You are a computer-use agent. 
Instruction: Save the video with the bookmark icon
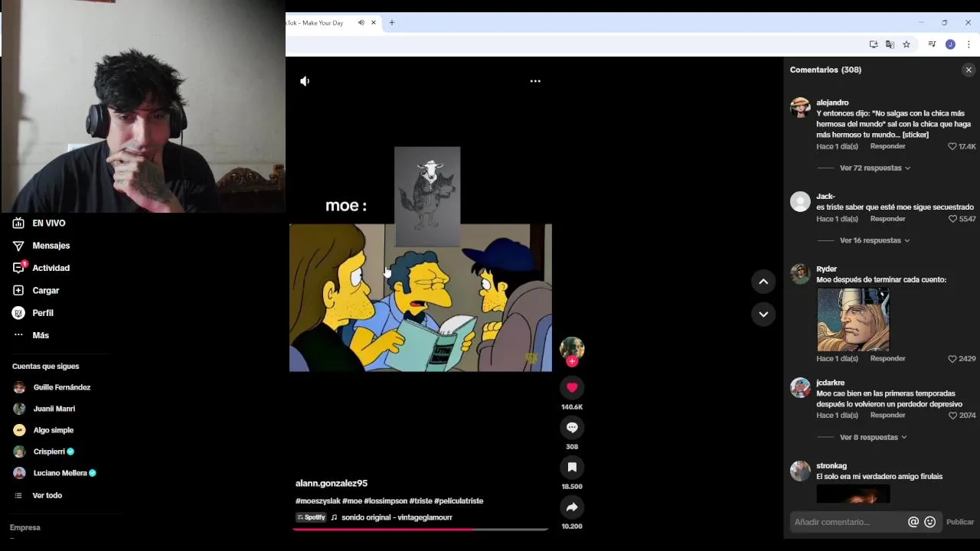pyautogui.click(x=572, y=468)
